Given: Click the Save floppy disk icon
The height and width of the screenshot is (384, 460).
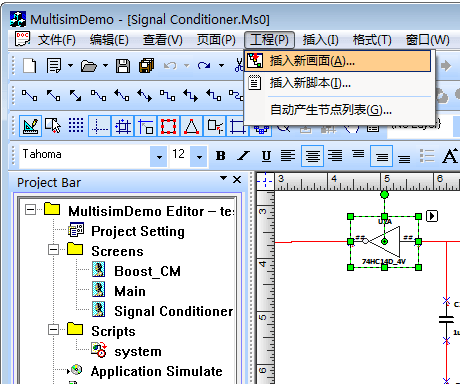Looking at the screenshot, I should pyautogui.click(x=123, y=66).
